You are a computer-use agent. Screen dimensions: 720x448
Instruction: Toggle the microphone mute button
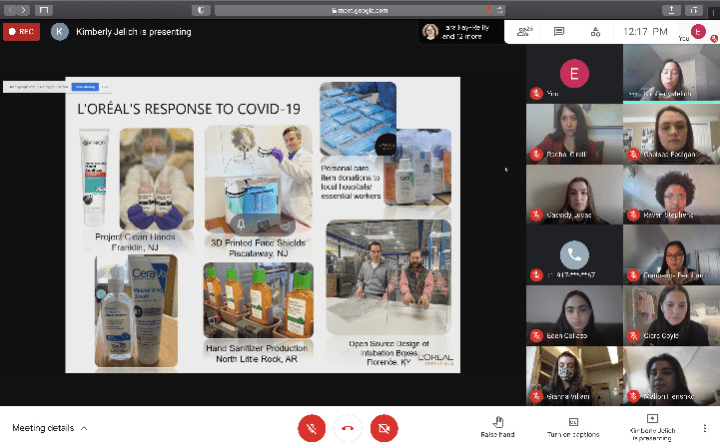pyautogui.click(x=312, y=428)
